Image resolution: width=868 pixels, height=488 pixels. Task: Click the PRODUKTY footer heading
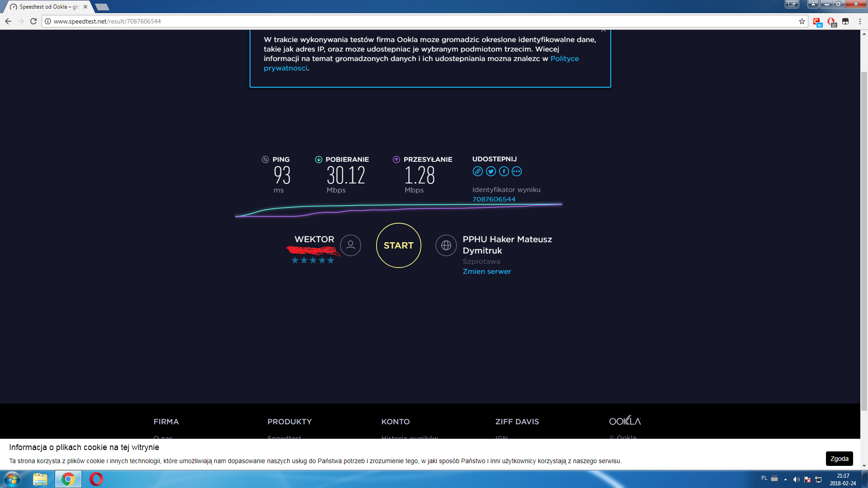point(289,422)
